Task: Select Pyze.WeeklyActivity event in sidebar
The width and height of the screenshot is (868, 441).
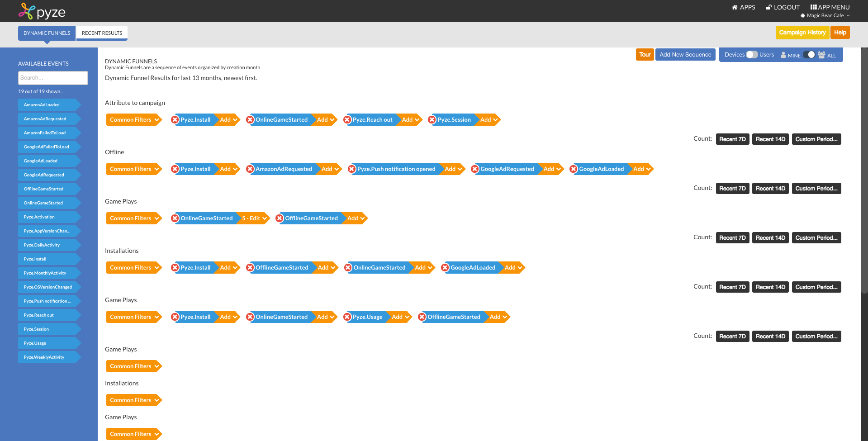Action: coord(49,357)
